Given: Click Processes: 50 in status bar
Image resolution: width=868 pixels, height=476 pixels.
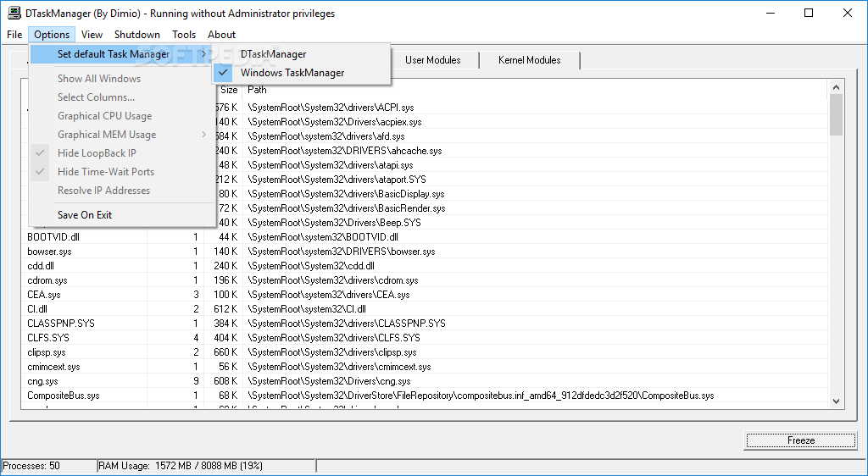Looking at the screenshot, I should pos(31,466).
